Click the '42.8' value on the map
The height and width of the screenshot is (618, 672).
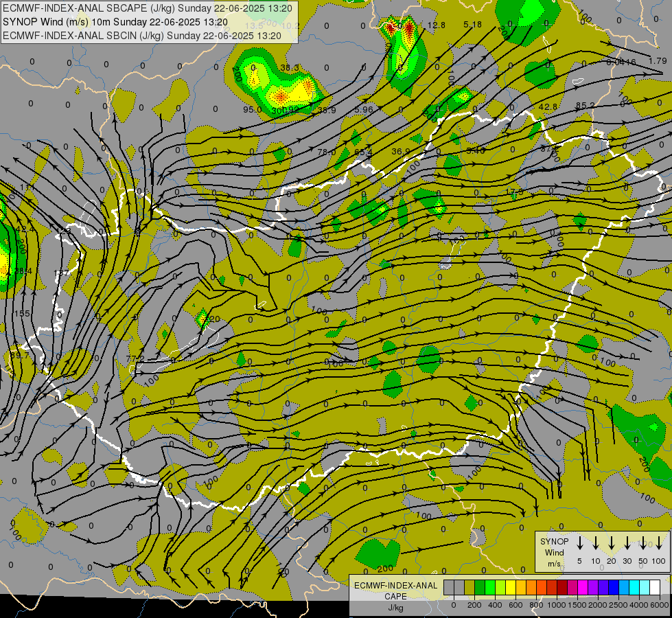pyautogui.click(x=548, y=107)
